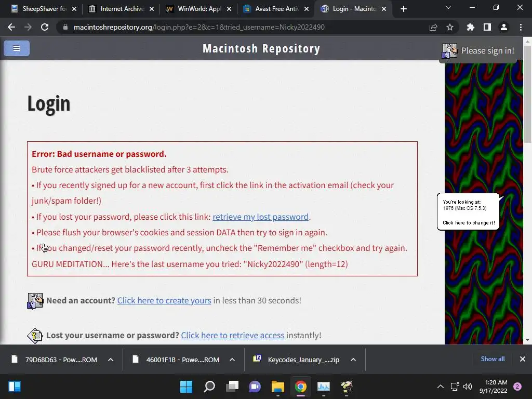Click the Please sign in button
The height and width of the screenshot is (399, 532).
(478, 51)
